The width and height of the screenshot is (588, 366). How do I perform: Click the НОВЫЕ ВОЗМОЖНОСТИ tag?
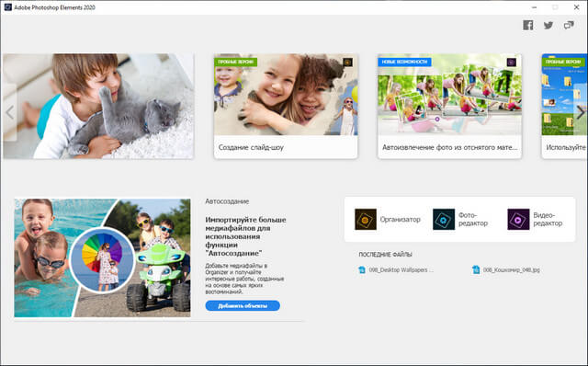404,62
